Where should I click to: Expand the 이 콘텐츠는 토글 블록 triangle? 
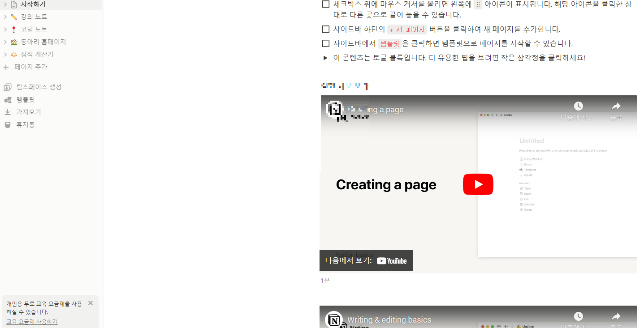pyautogui.click(x=326, y=58)
